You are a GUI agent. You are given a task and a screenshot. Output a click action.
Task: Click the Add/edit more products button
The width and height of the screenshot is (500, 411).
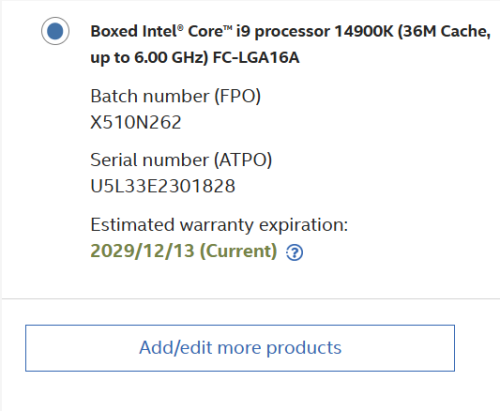coord(240,348)
